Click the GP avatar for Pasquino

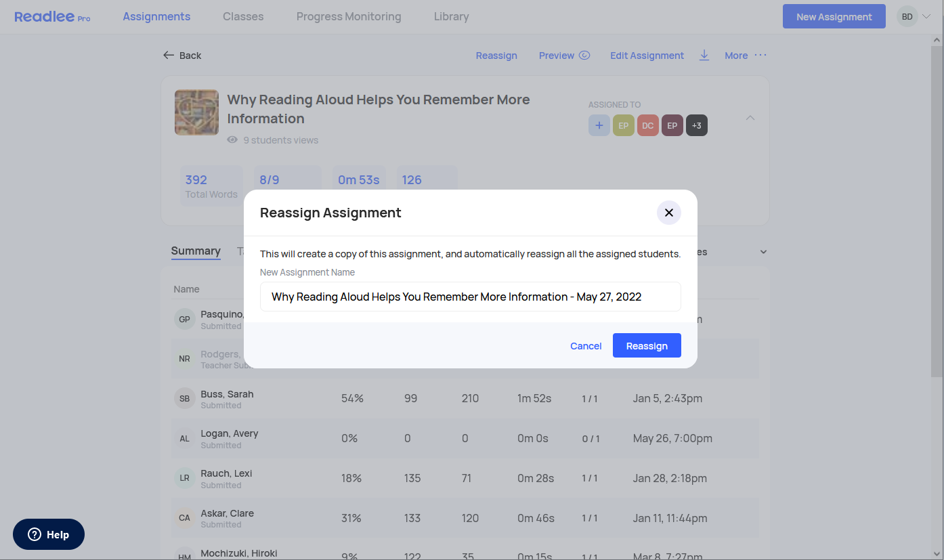[x=185, y=319]
